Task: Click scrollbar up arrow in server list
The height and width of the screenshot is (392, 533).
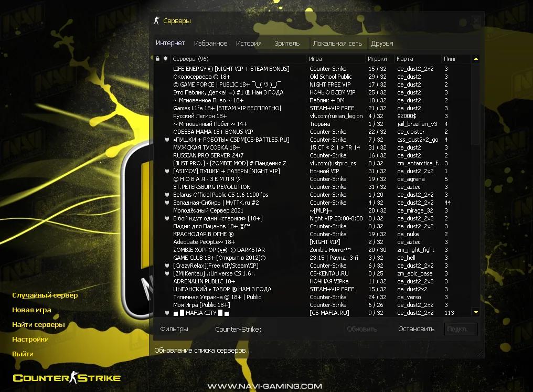Action: tap(476, 59)
